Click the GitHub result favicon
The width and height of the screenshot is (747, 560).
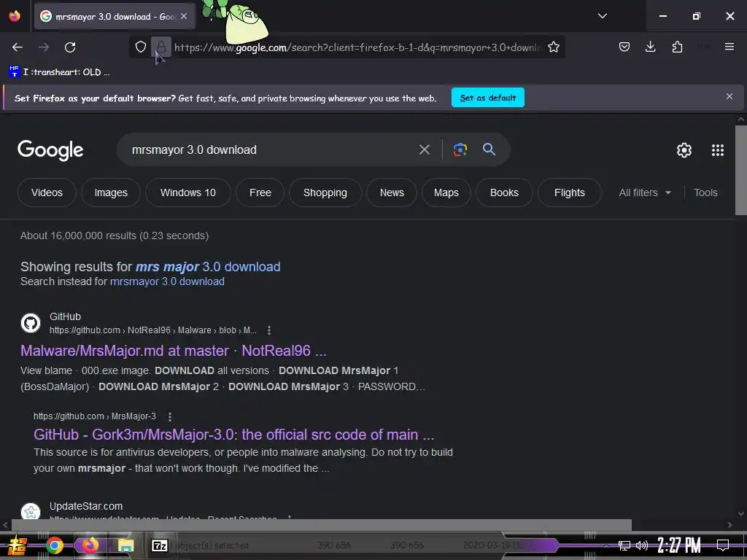coord(31,323)
